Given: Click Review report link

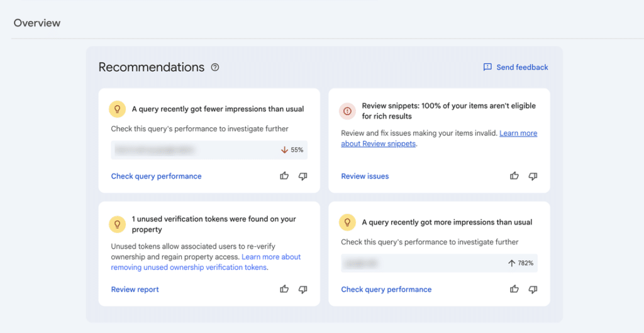Looking at the screenshot, I should tap(135, 290).
